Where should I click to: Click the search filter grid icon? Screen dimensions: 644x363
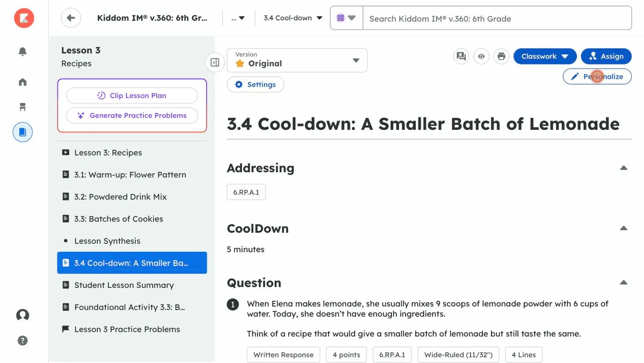[x=340, y=18]
